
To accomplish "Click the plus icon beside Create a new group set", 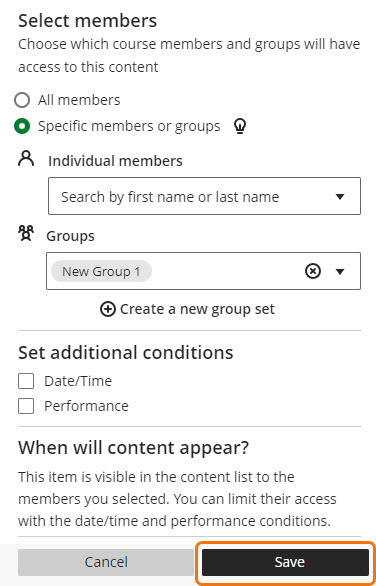I will pos(108,309).
